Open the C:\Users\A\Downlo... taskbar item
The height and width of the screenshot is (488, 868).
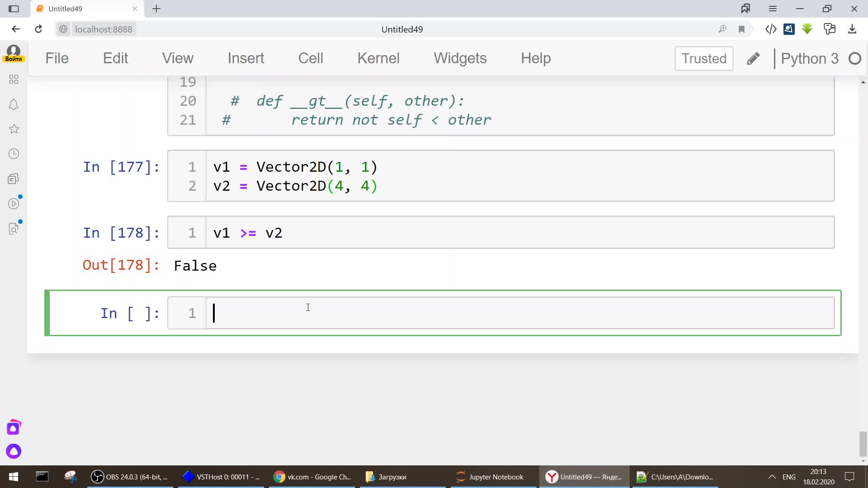(x=676, y=477)
